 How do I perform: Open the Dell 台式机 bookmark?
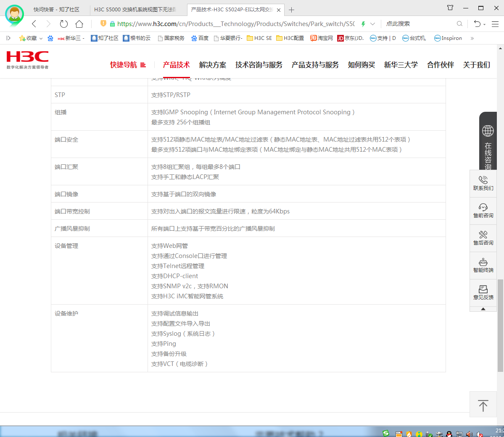point(414,38)
